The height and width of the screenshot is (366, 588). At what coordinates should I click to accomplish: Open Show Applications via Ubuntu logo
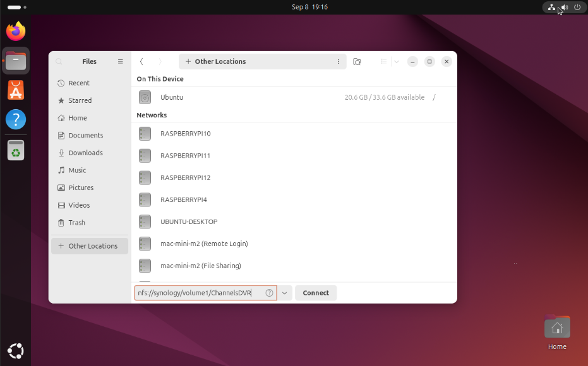(16, 351)
